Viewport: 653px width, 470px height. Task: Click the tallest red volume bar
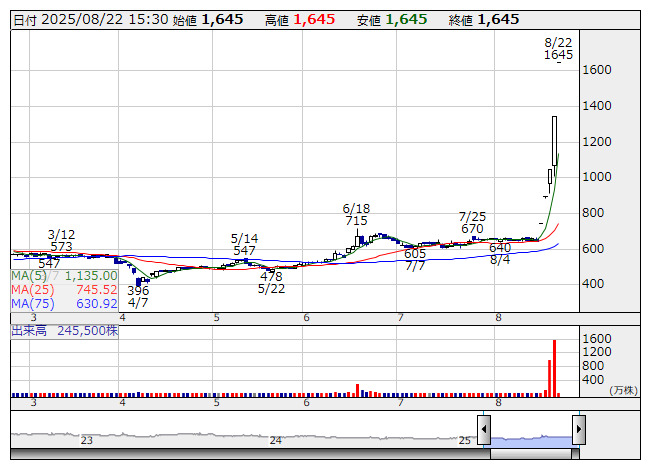pos(554,366)
